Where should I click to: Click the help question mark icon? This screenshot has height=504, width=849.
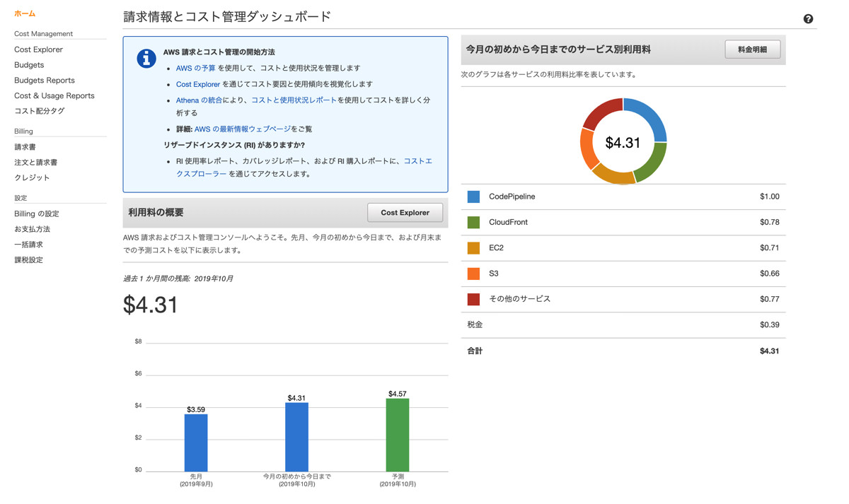point(808,19)
